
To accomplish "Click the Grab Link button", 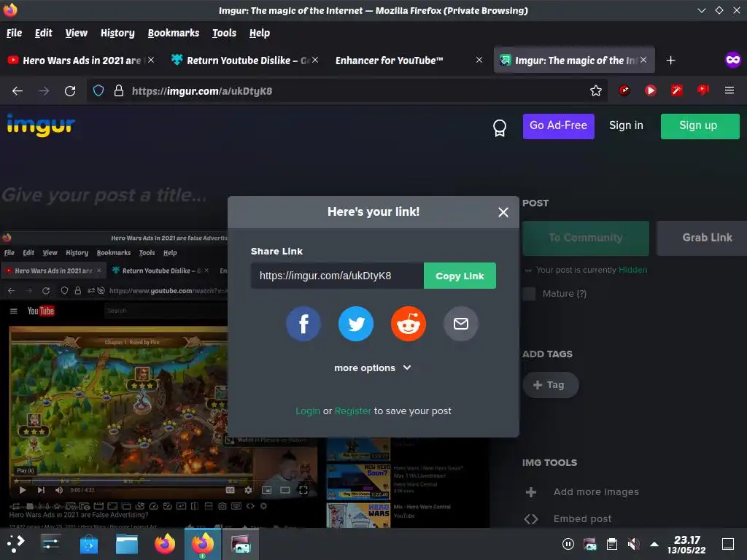I will (704, 238).
